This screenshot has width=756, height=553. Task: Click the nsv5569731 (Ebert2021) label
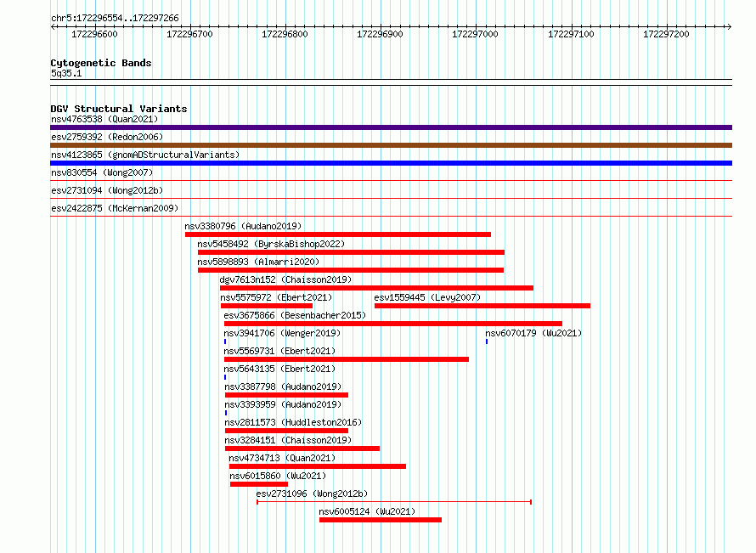coord(279,351)
